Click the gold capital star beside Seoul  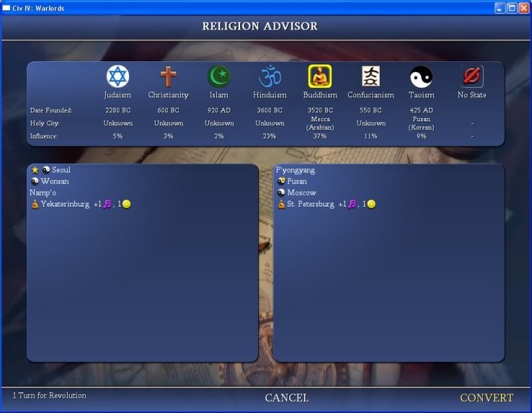click(x=35, y=170)
